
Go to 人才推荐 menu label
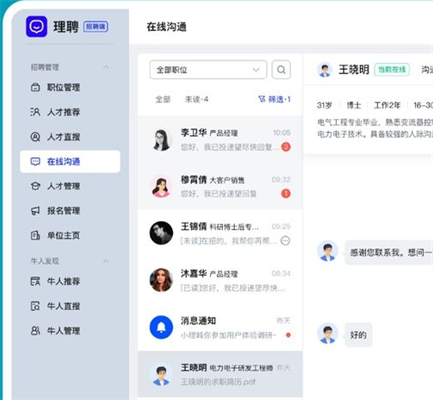coord(63,112)
